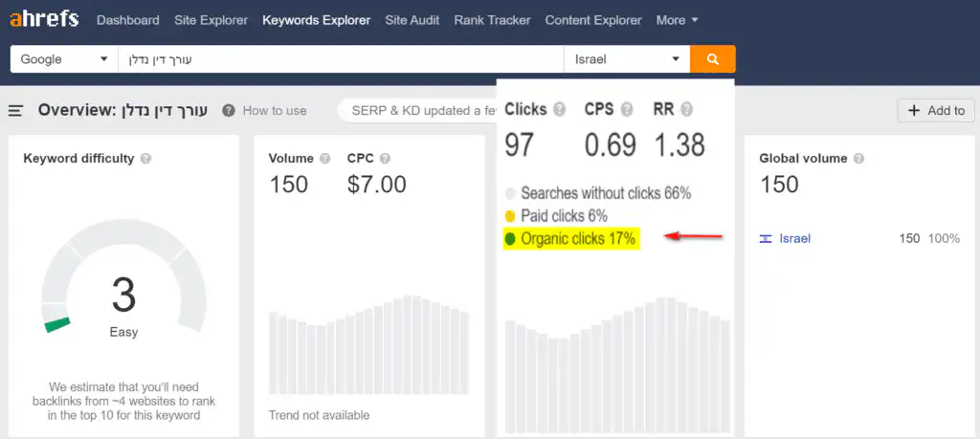The width and height of the screenshot is (980, 439).
Task: Open the Content Explorer tab
Action: point(594,20)
